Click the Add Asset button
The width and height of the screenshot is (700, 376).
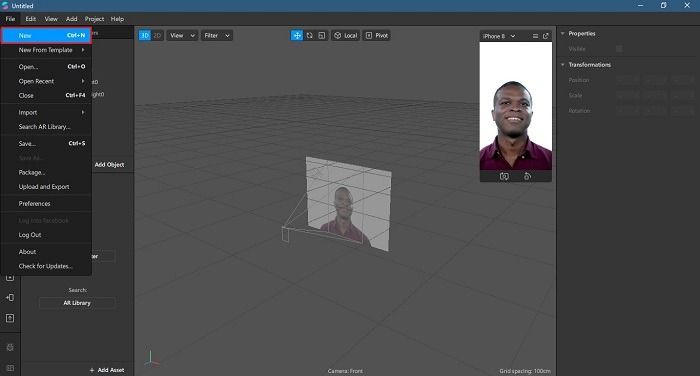click(x=107, y=370)
